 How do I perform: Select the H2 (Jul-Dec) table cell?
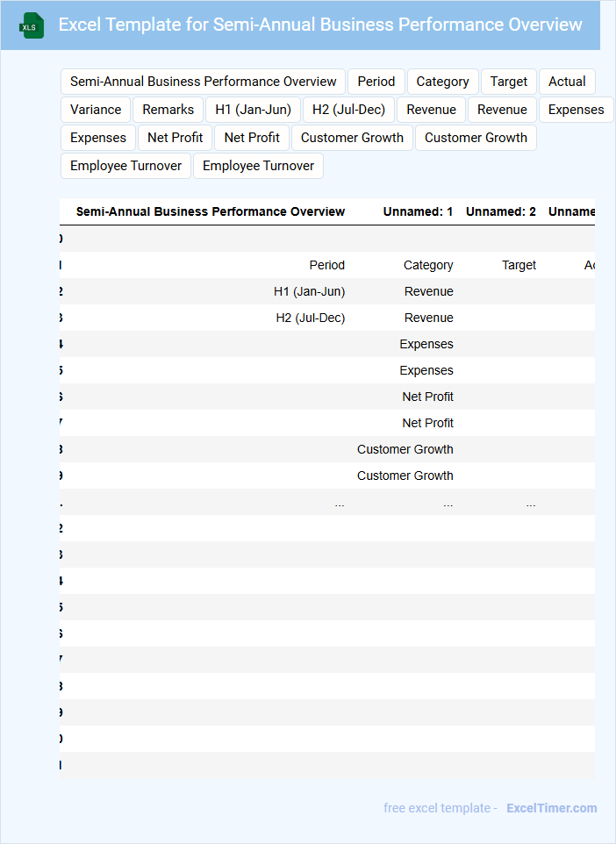(x=310, y=318)
